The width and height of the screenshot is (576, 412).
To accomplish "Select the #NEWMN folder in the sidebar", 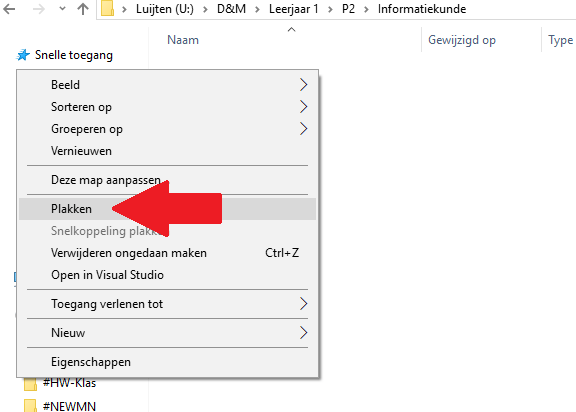I will (x=69, y=406).
